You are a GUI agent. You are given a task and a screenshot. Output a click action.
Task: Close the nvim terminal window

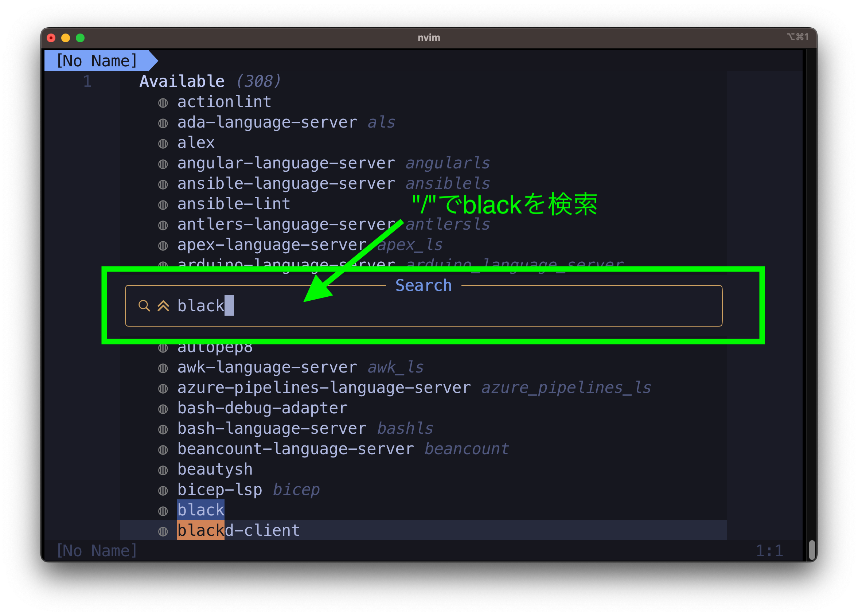point(51,38)
